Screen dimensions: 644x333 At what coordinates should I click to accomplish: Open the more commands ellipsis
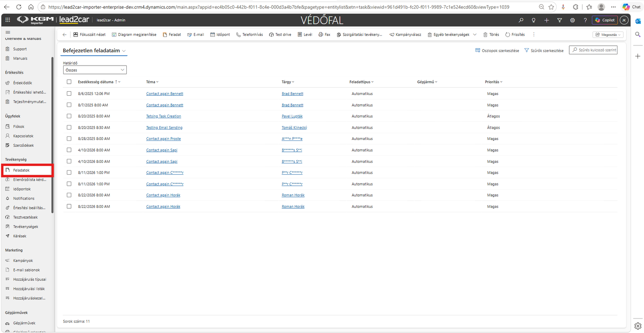(534, 35)
